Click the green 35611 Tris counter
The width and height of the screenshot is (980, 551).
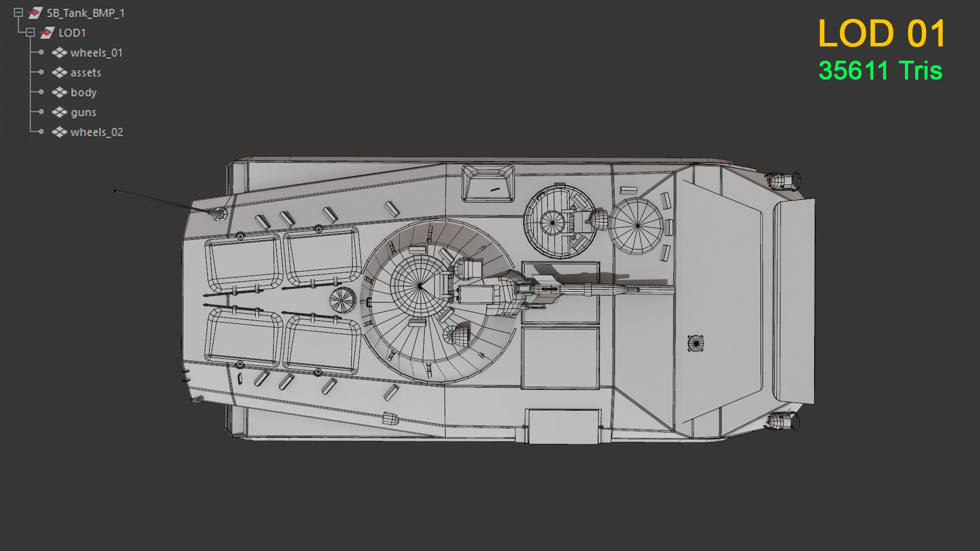[880, 70]
